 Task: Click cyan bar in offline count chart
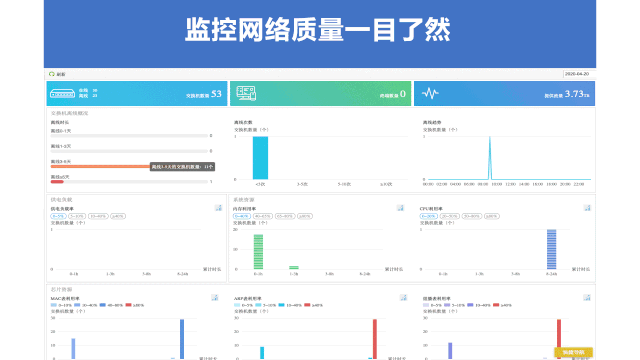click(260, 158)
